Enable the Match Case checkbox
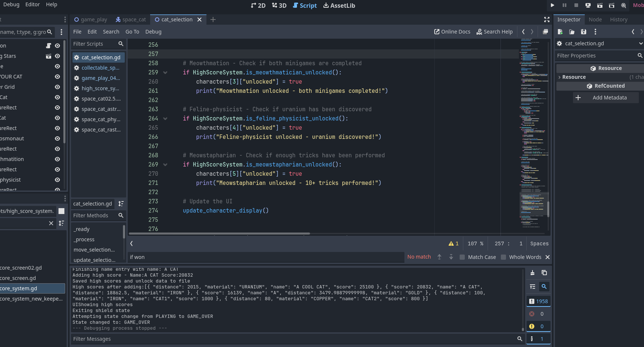The height and width of the screenshot is (347, 644). (x=462, y=257)
